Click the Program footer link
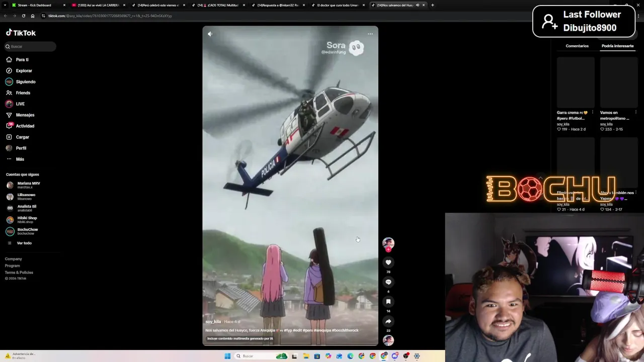This screenshot has width=644, height=362. 13,265
